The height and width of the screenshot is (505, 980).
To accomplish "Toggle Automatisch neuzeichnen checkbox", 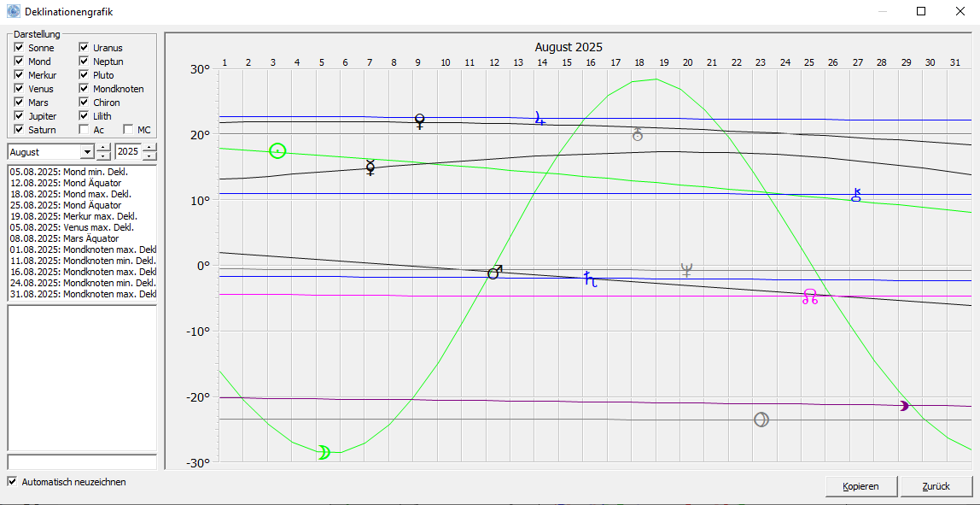I will pyautogui.click(x=12, y=482).
